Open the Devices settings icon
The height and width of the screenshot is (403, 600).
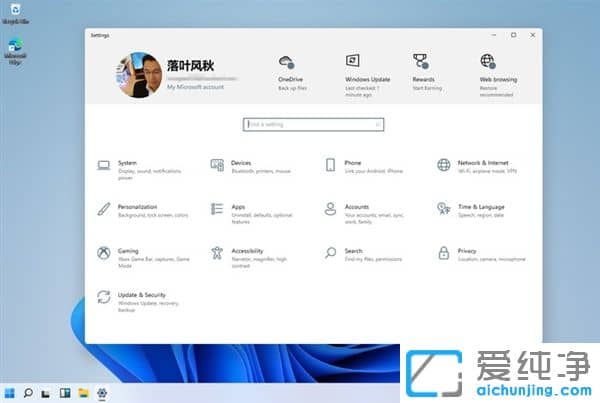[x=217, y=165]
